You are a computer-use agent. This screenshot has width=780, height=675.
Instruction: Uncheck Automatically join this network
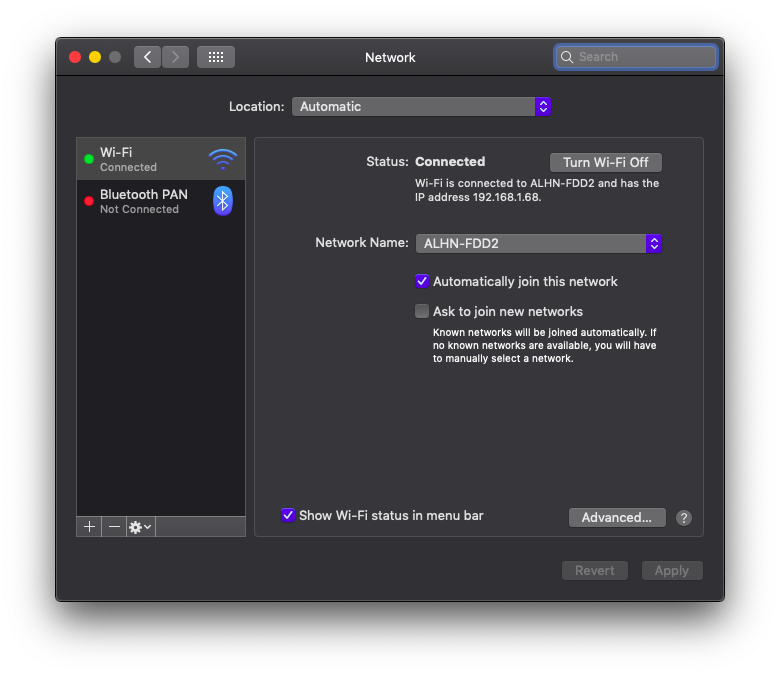[x=422, y=282]
